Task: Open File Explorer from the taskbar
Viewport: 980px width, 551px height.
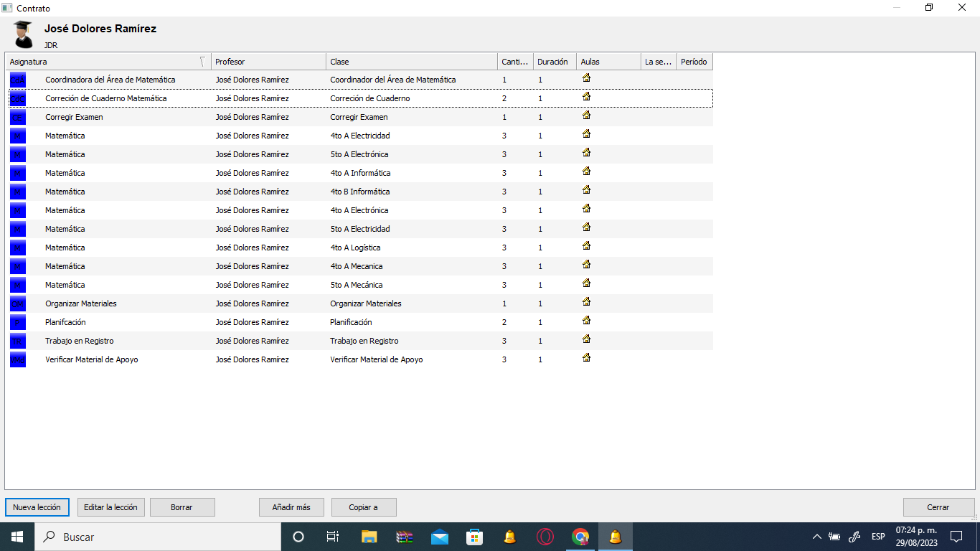Action: [369, 537]
